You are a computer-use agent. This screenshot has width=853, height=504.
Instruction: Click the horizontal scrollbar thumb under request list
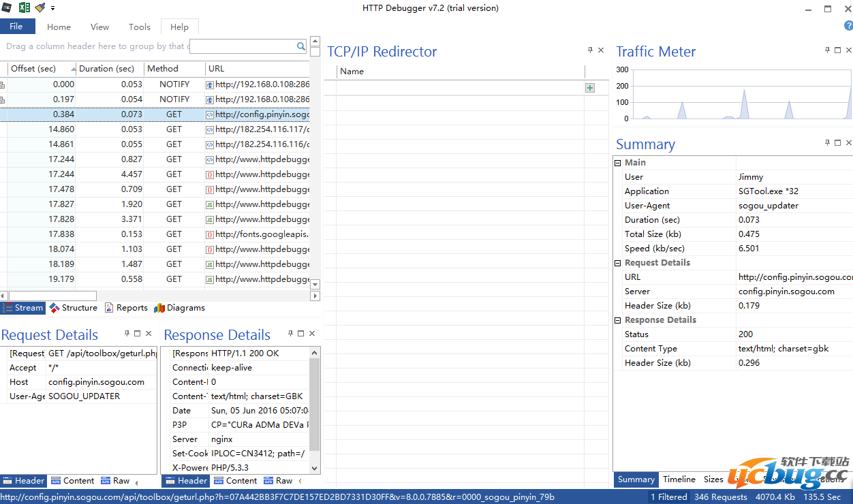pyautogui.click(x=52, y=296)
